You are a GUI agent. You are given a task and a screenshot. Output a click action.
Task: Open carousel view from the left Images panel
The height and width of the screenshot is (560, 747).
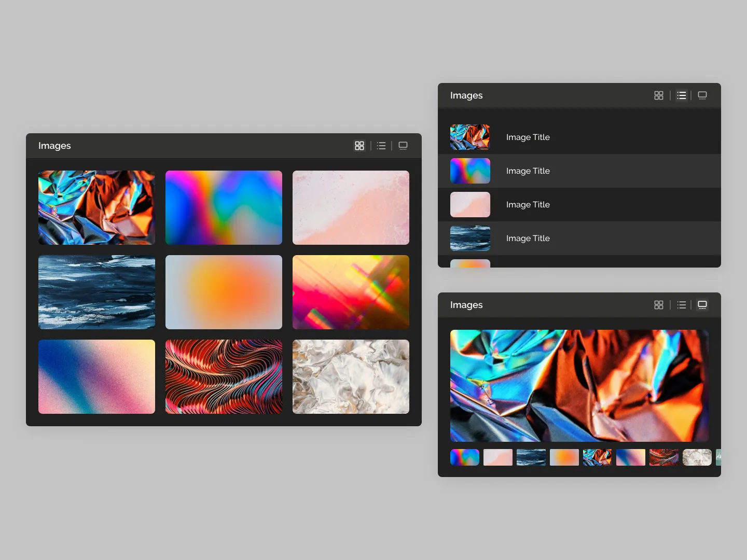click(403, 146)
